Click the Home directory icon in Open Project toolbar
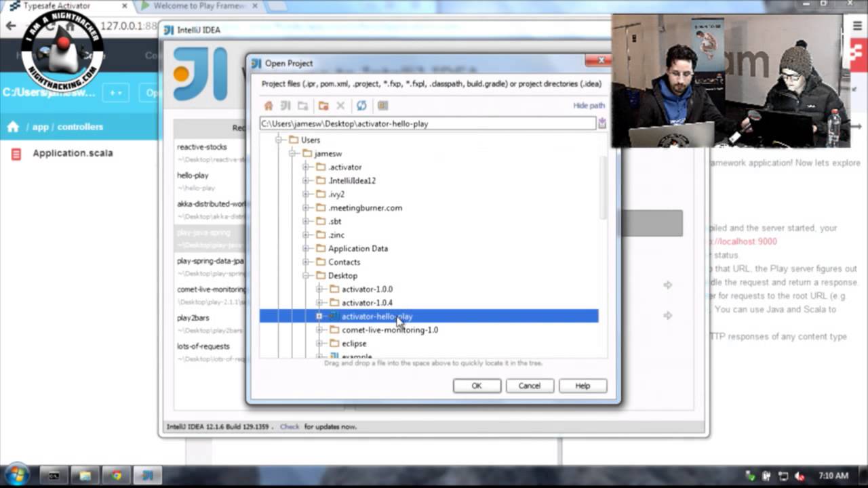868x488 pixels. click(269, 106)
